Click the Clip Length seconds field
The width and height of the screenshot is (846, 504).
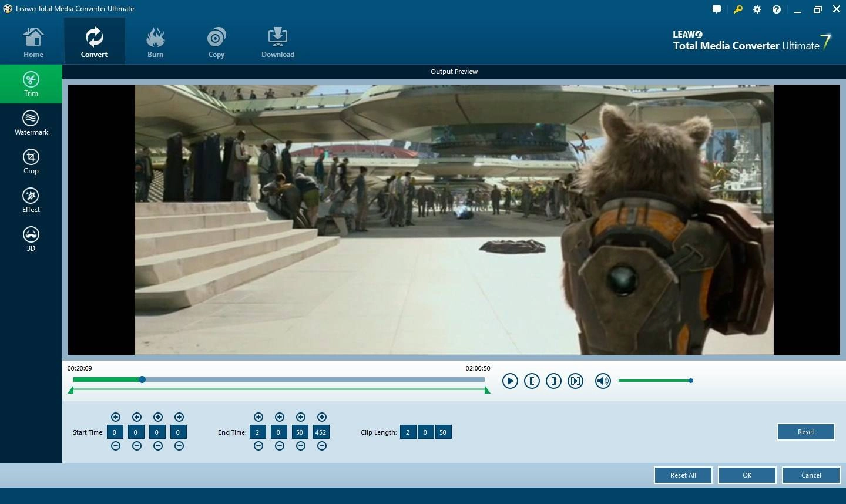point(443,432)
